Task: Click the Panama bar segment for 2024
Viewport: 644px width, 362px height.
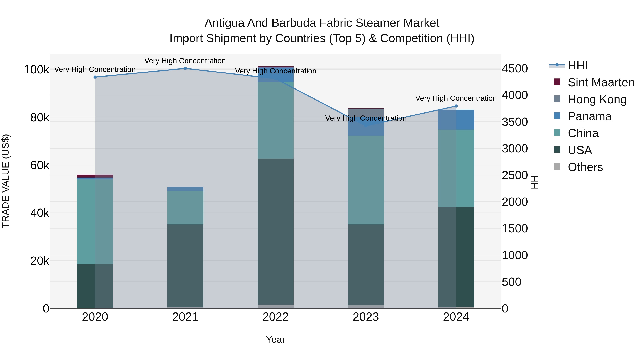Action: [x=456, y=120]
